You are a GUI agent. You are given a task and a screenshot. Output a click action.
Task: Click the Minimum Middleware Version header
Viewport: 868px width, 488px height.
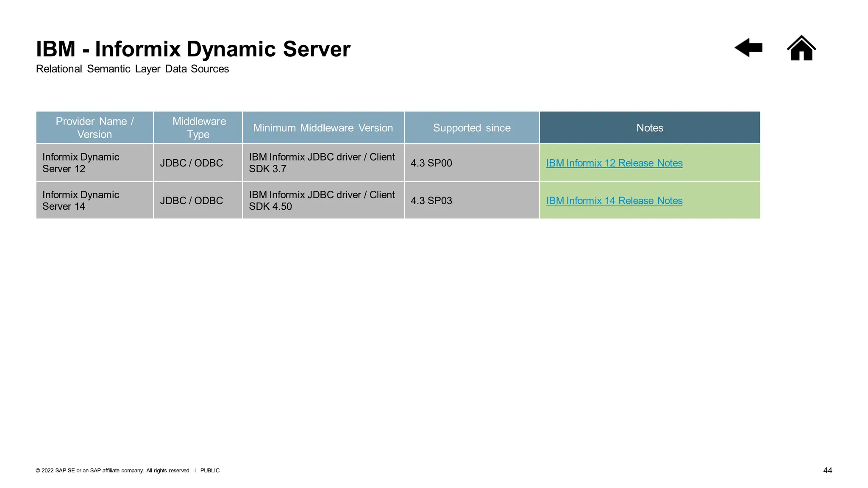pyautogui.click(x=323, y=128)
